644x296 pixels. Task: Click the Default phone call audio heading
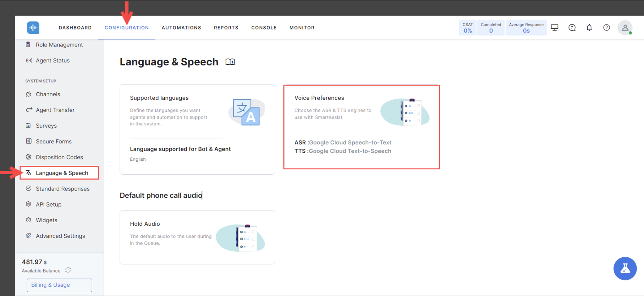coord(161,196)
